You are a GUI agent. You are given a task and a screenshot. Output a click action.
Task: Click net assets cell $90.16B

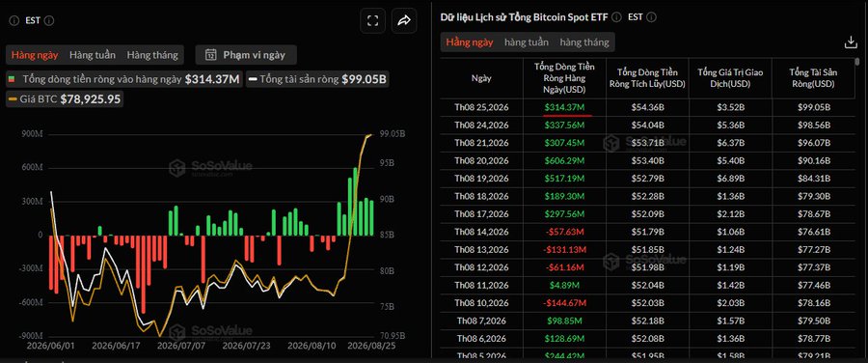point(813,160)
